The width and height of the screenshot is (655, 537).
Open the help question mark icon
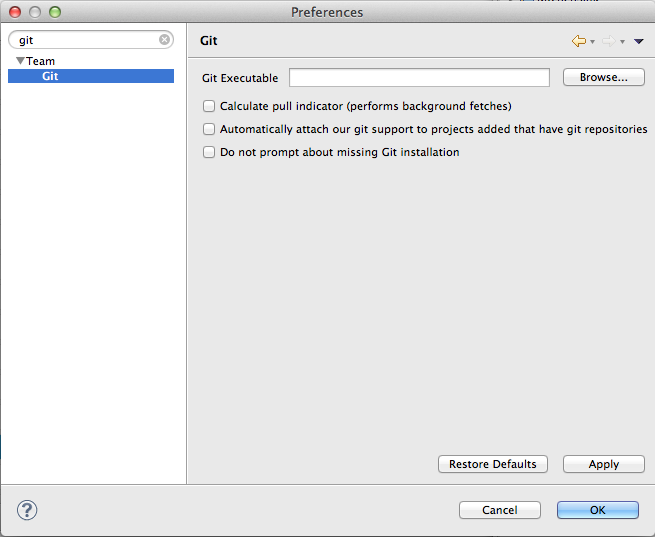coord(27,510)
